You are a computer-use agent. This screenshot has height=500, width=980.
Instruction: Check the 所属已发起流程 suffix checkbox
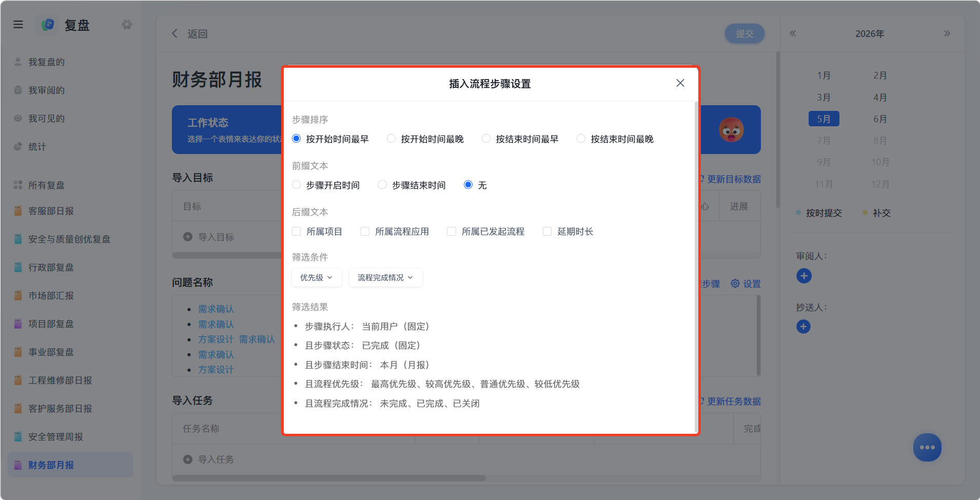pyautogui.click(x=452, y=232)
